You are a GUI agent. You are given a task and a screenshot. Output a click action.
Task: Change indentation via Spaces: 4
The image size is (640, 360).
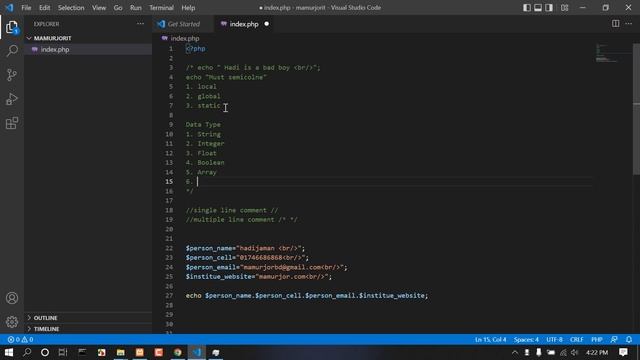coord(526,340)
